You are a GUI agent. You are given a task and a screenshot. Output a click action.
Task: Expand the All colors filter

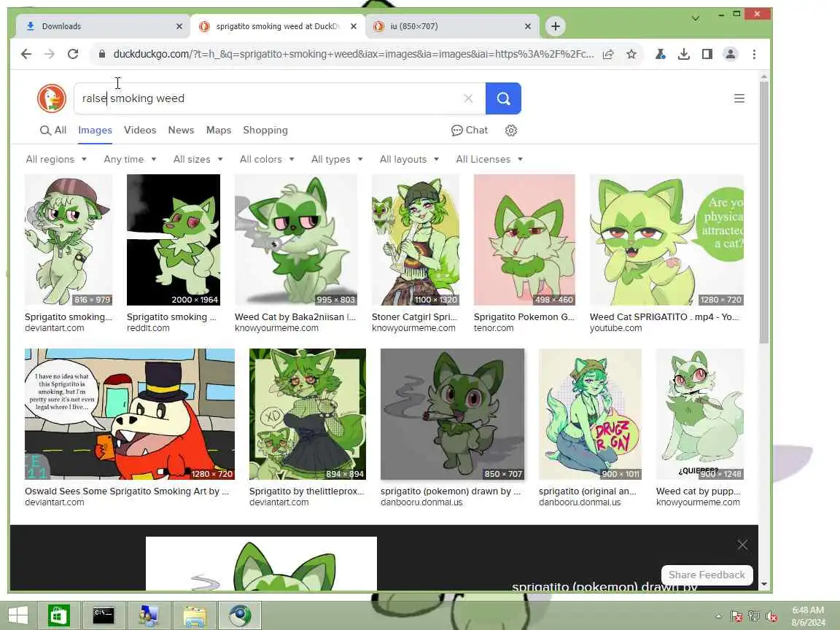(x=267, y=160)
